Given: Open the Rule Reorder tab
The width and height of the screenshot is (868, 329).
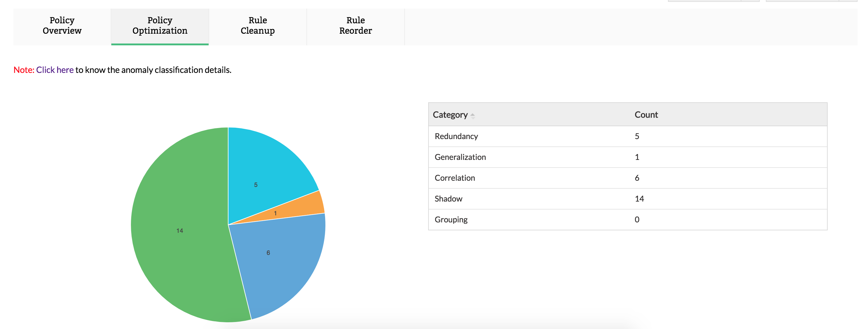Looking at the screenshot, I should pyautogui.click(x=355, y=26).
